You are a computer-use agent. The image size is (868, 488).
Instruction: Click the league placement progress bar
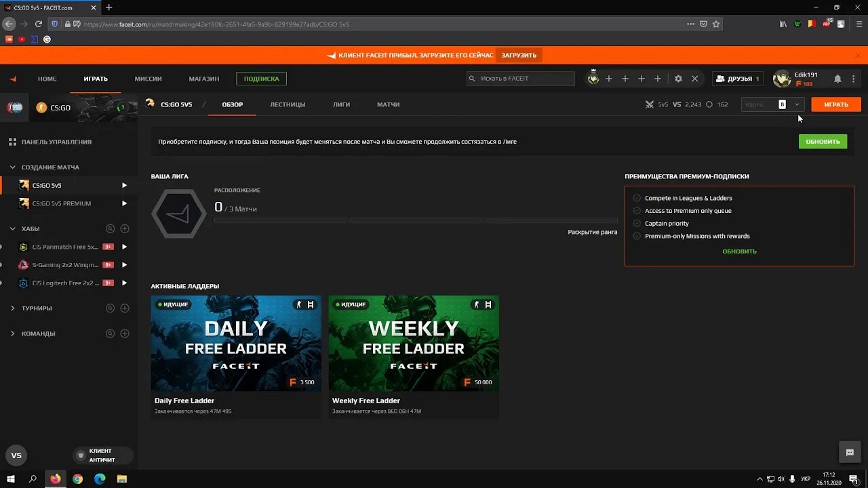click(416, 220)
